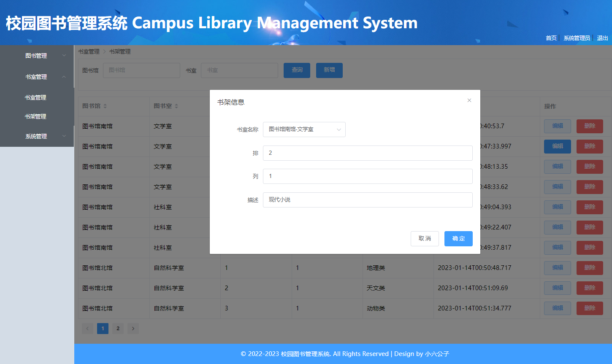This screenshot has height=364, width=612.
Task: Click the 图书馆 search input
Action: [141, 70]
